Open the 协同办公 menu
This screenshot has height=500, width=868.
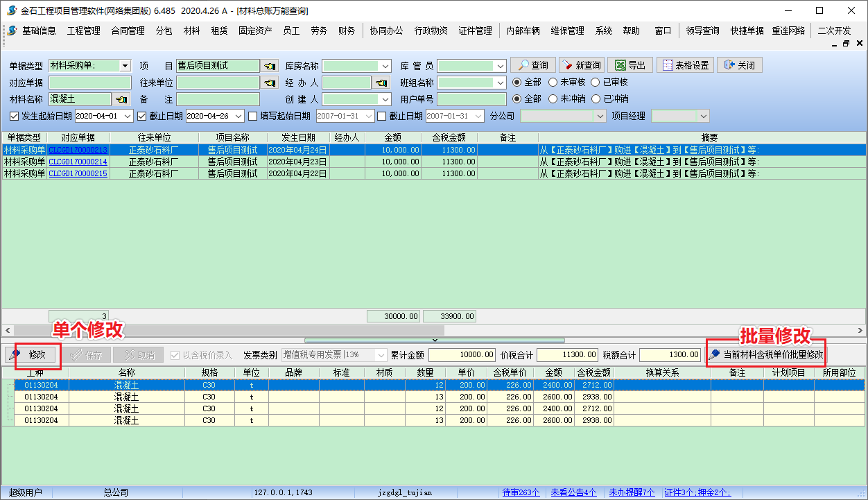385,31
